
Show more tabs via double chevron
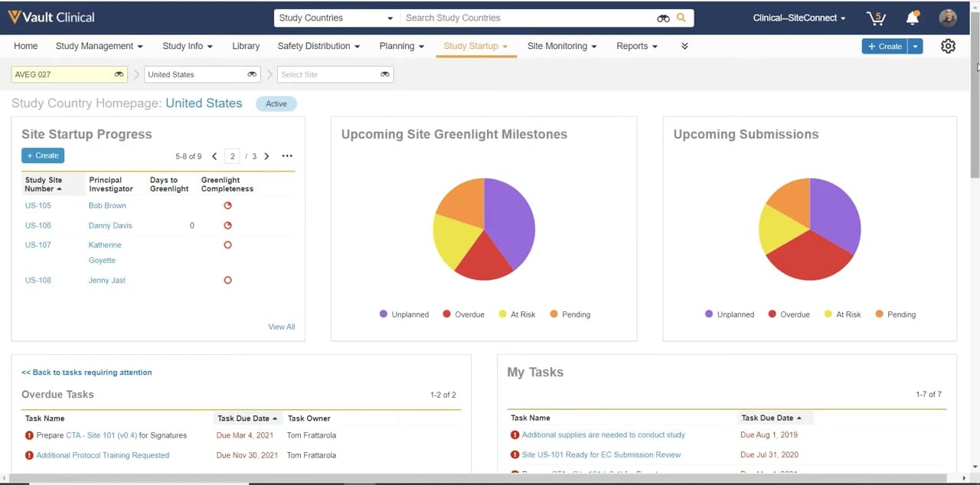point(684,46)
